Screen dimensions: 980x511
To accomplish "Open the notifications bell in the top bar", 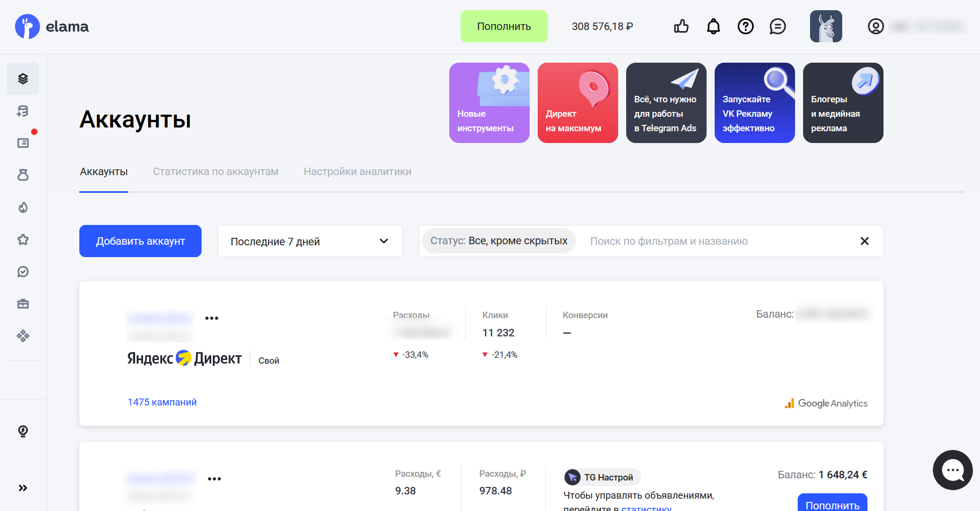I will [x=713, y=26].
